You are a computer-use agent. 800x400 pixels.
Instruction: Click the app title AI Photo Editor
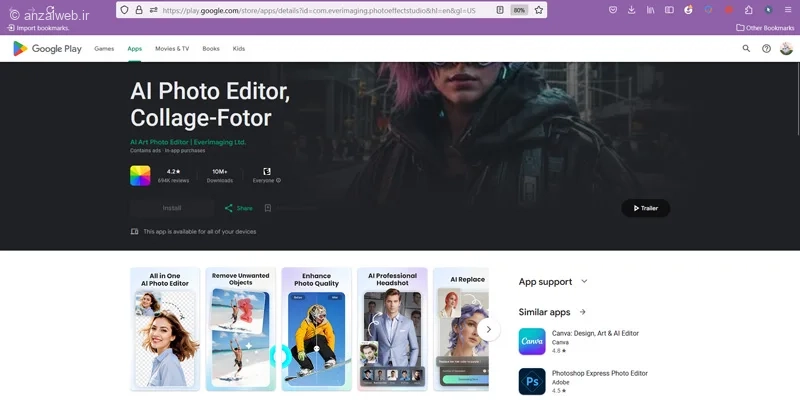pyautogui.click(x=210, y=105)
